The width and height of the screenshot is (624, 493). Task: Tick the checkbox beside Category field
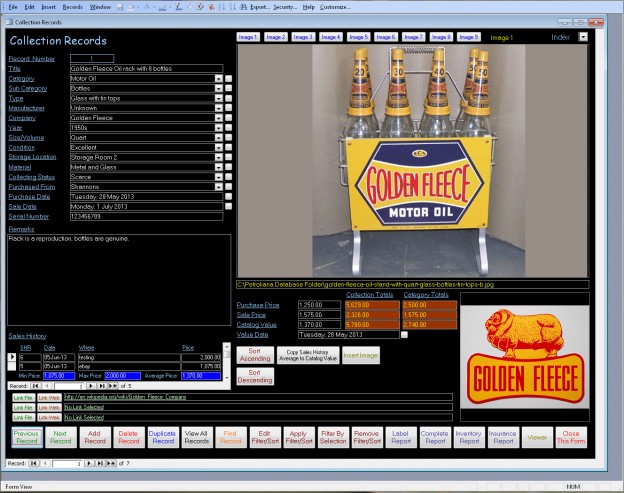click(228, 79)
